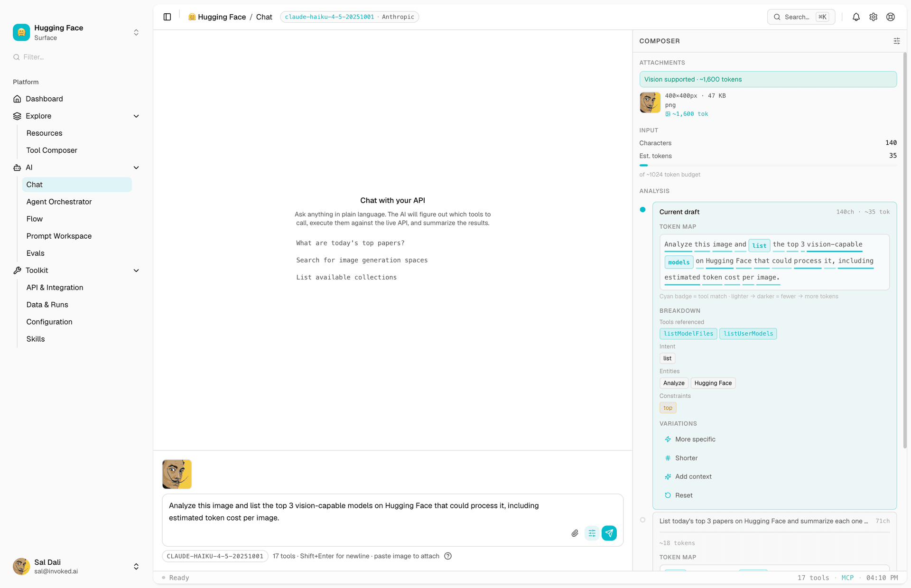Image resolution: width=911 pixels, height=588 pixels.
Task: Click the composer panel scrollbar
Action: [x=904, y=250]
